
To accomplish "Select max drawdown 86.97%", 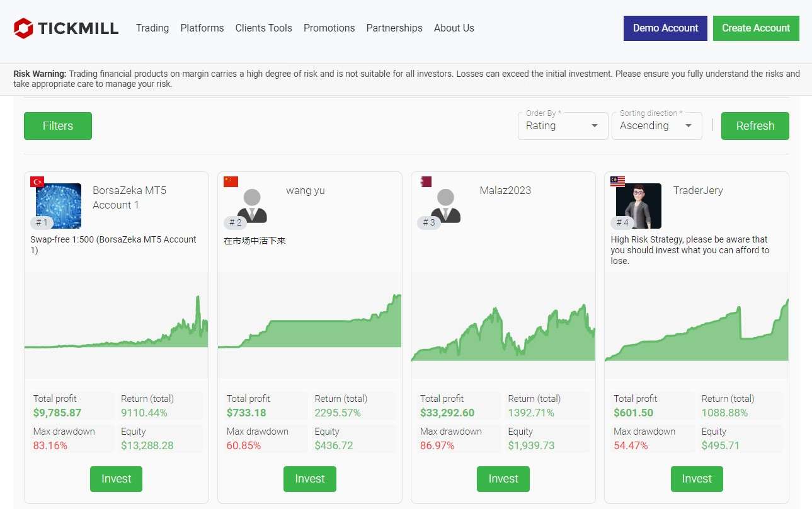I will coord(437,446).
